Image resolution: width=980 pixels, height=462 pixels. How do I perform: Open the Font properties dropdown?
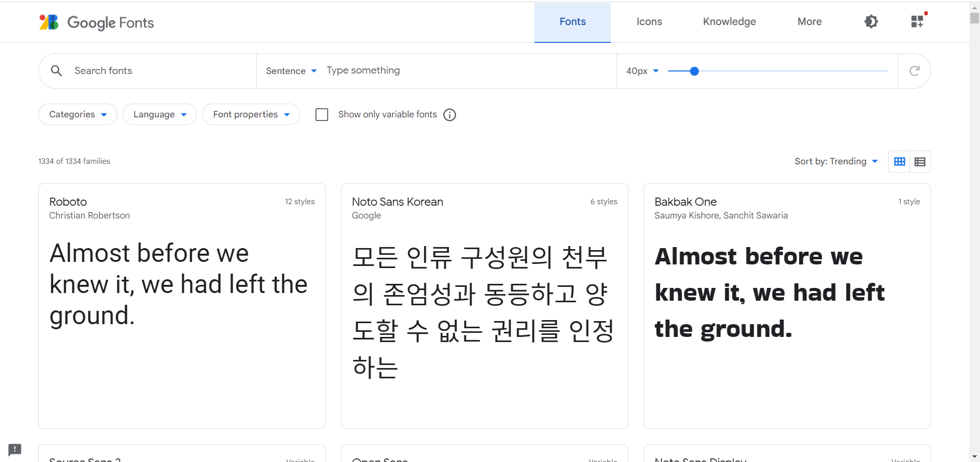pos(251,114)
